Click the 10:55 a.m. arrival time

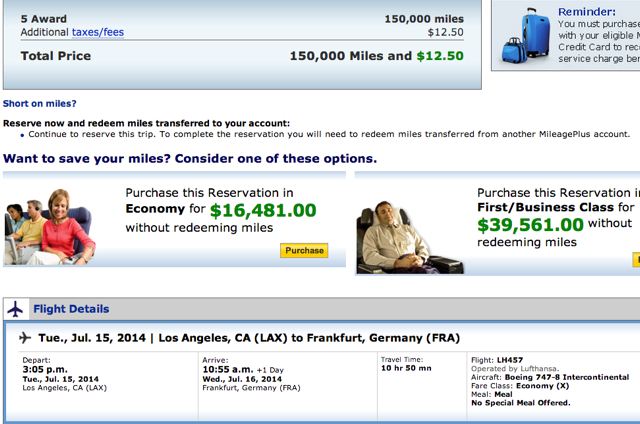click(x=228, y=369)
